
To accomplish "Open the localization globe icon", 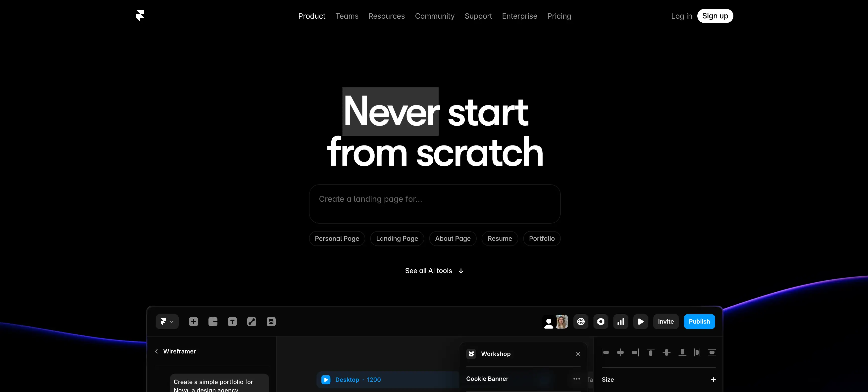I will 581,322.
